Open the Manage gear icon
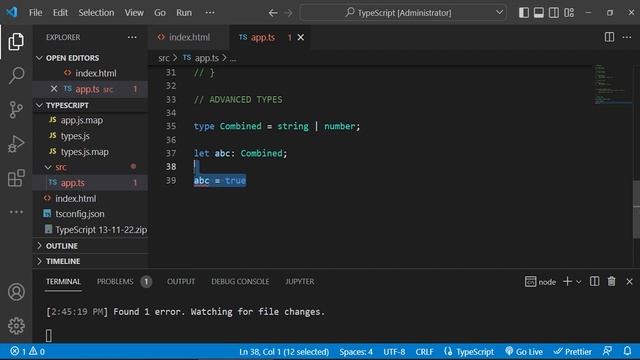Image resolution: width=640 pixels, height=360 pixels. (x=16, y=326)
